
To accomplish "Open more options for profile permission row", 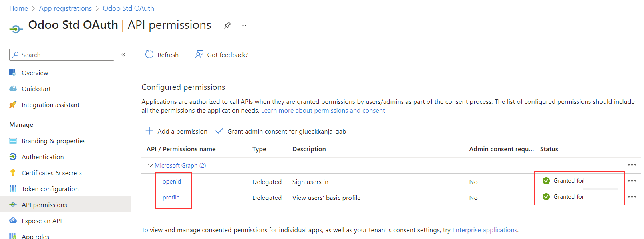I will 632,197.
